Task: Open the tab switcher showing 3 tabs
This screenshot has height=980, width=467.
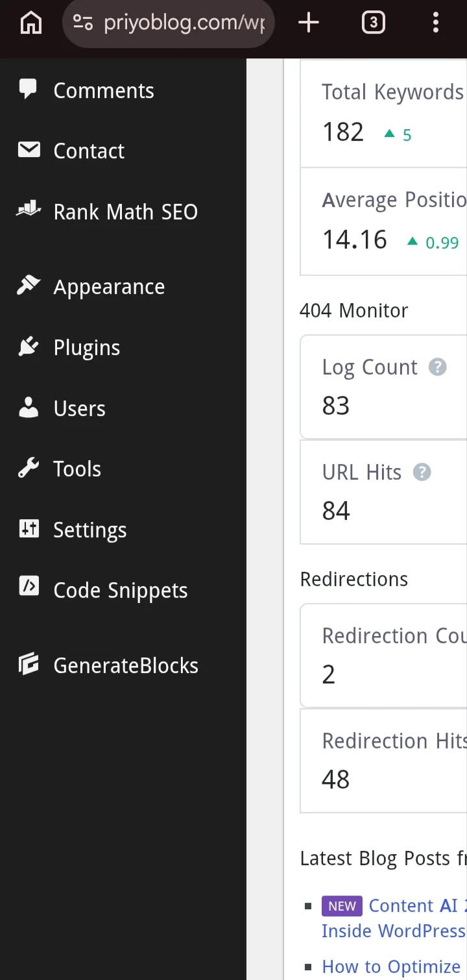Action: (x=373, y=23)
